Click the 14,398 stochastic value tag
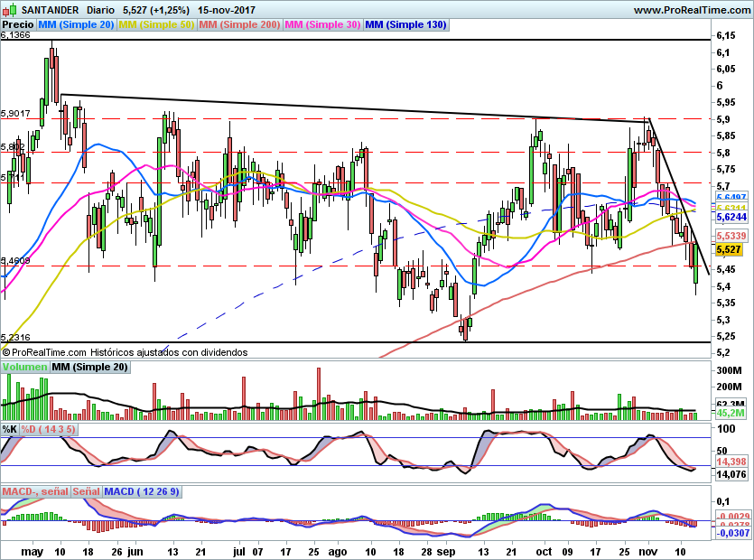Image resolution: width=754 pixels, height=560 pixels. (x=731, y=462)
